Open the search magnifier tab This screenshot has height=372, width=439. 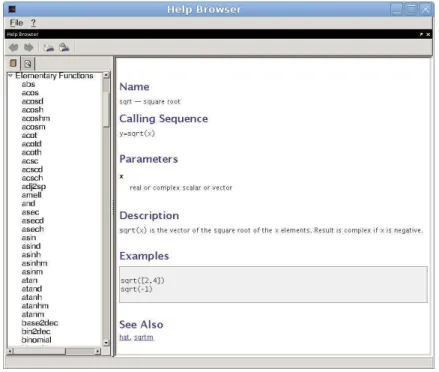click(x=28, y=63)
